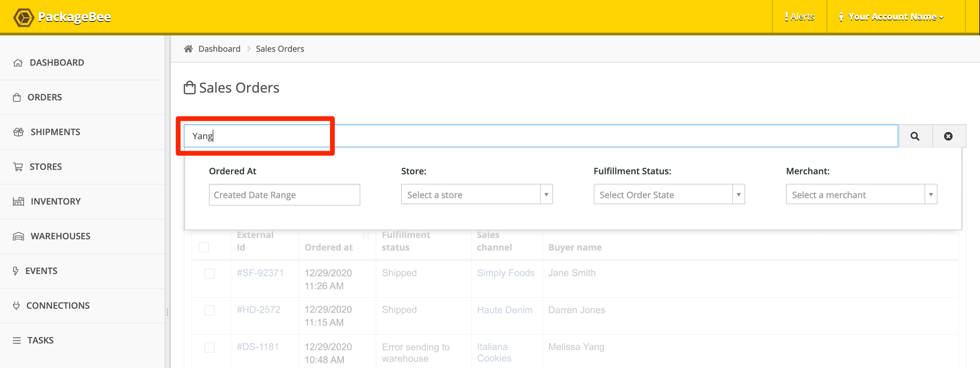The width and height of the screenshot is (980, 368).
Task: Open order #SF-92371 link
Action: coord(260,273)
